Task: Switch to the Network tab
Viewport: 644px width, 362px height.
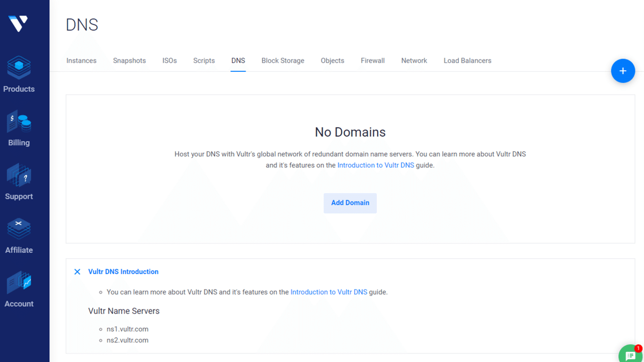Action: coord(414,61)
